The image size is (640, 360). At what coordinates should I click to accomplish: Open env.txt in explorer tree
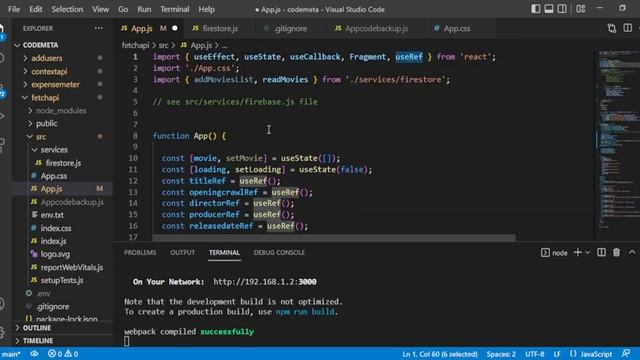pos(52,215)
